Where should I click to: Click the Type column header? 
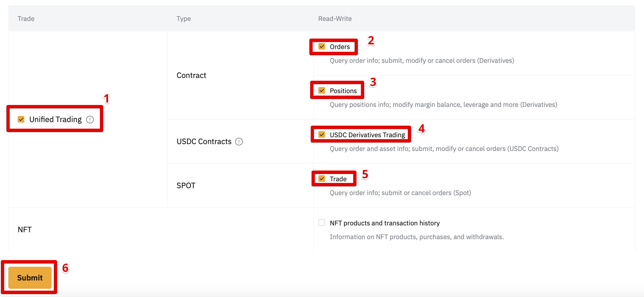click(184, 19)
